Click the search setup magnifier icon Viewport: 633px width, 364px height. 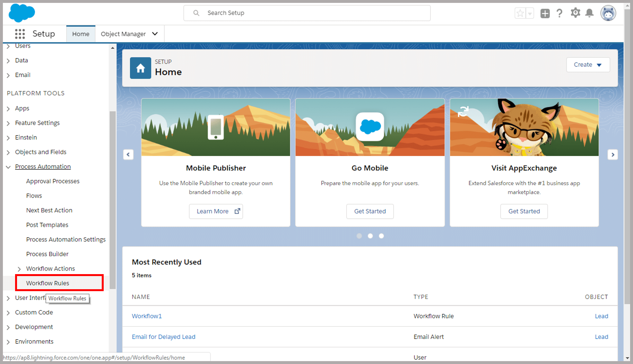[x=196, y=13]
